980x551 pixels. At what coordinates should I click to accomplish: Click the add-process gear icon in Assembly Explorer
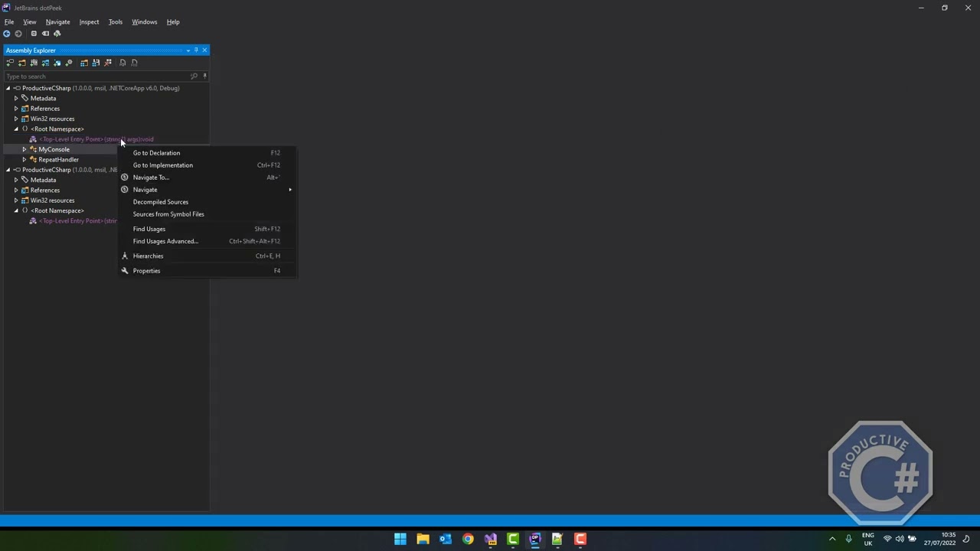(69, 63)
